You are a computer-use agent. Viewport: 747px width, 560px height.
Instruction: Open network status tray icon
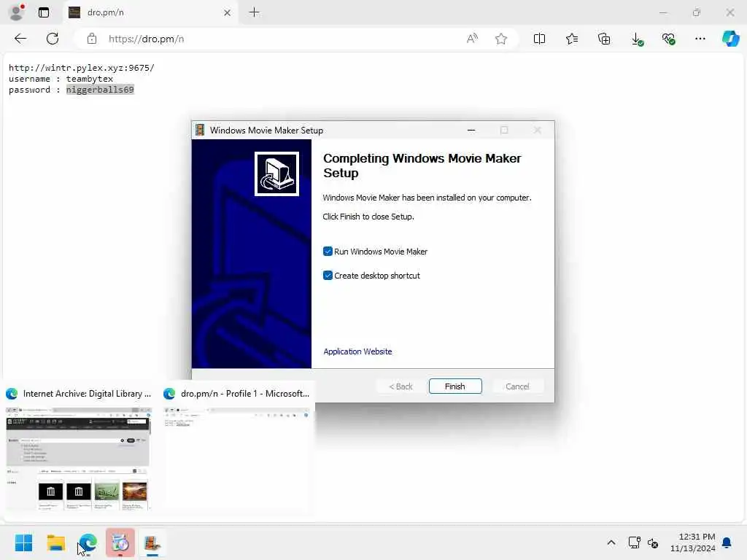coord(634,542)
